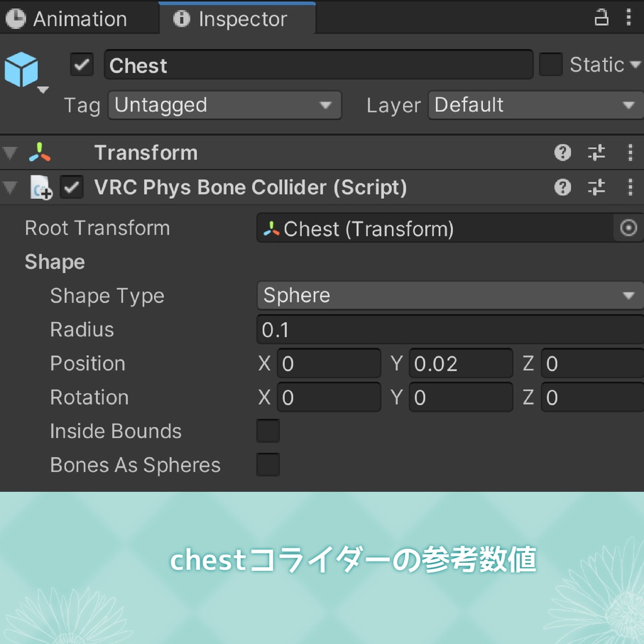Click the Root Transform property label
This screenshot has width=644, height=644.
(x=97, y=228)
